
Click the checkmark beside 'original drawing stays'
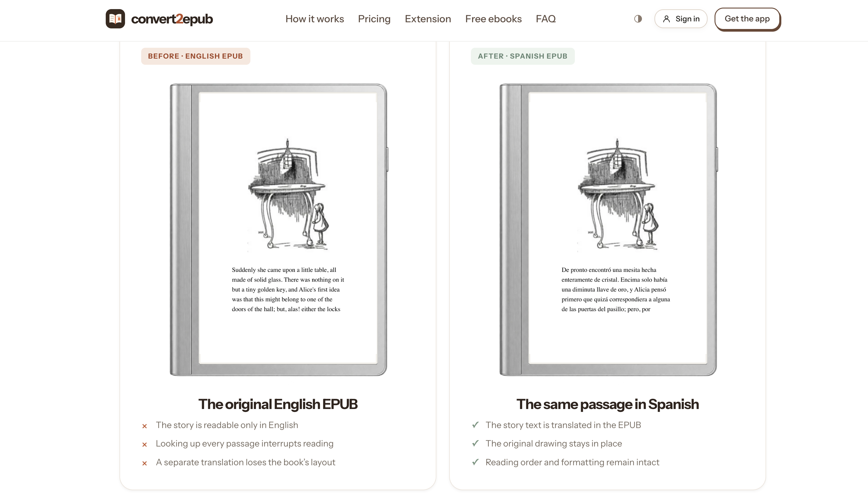pos(475,443)
